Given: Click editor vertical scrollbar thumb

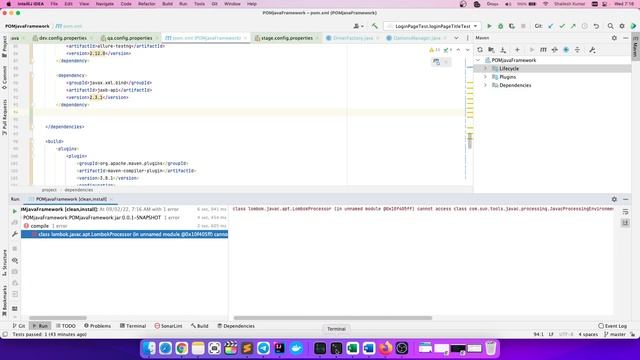Looking at the screenshot, I should point(470,141).
